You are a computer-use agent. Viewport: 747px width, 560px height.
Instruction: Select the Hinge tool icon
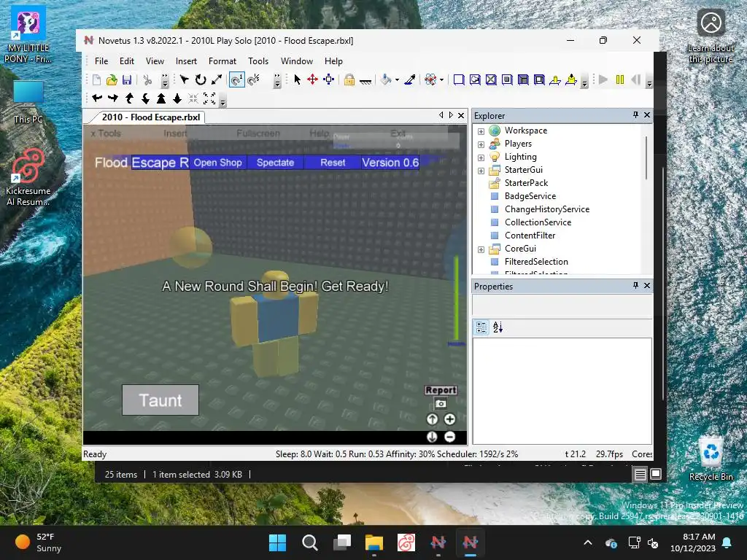point(555,79)
